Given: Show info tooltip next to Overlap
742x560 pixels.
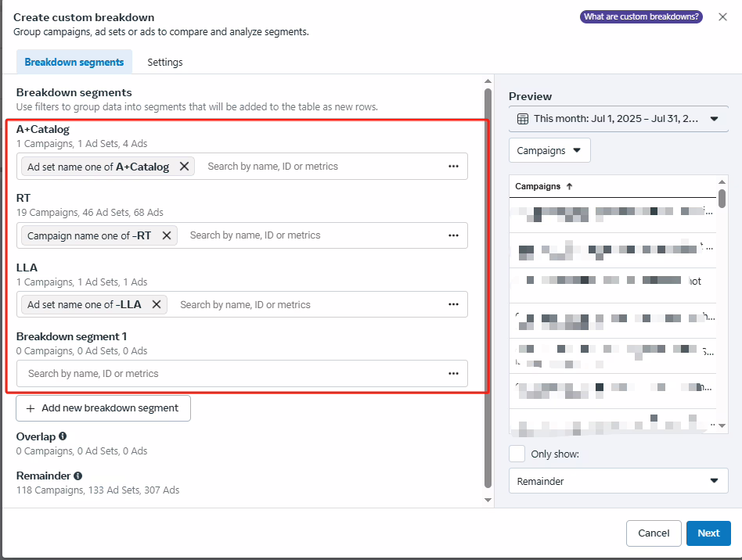Looking at the screenshot, I should click(x=63, y=436).
